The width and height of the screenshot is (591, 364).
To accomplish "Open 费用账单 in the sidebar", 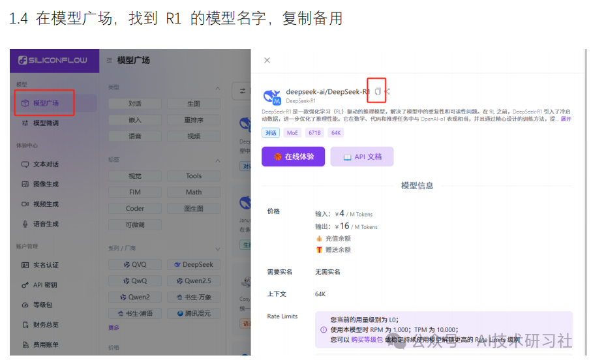I will click(x=40, y=345).
